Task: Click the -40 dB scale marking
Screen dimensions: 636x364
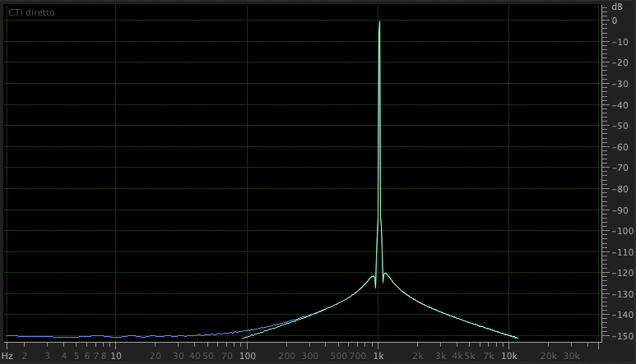Action: 620,105
